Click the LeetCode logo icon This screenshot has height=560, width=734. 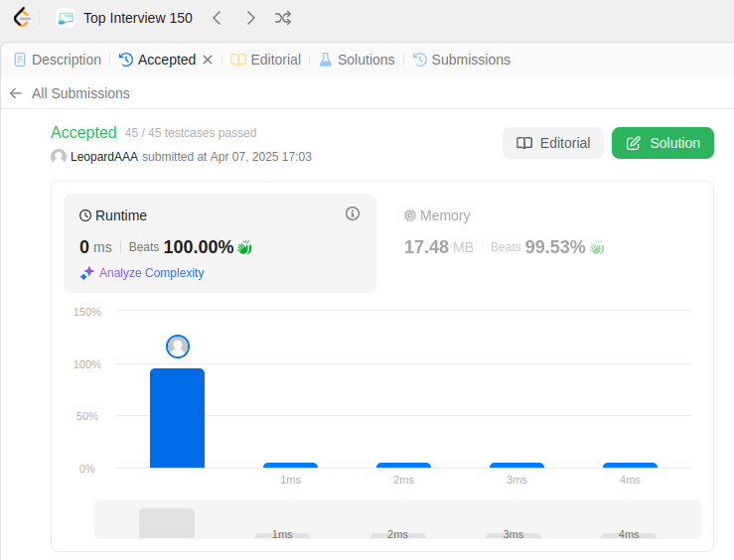pyautogui.click(x=22, y=18)
